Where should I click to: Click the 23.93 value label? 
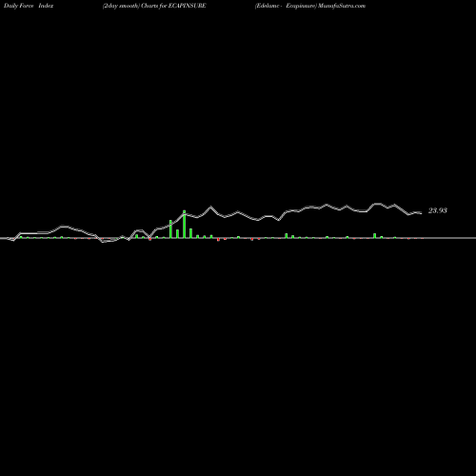438,210
